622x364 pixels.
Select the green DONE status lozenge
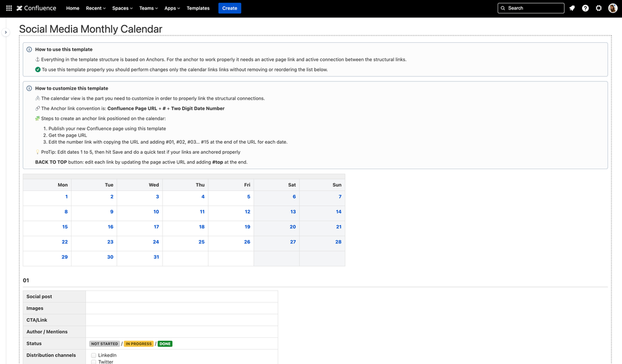pos(164,343)
